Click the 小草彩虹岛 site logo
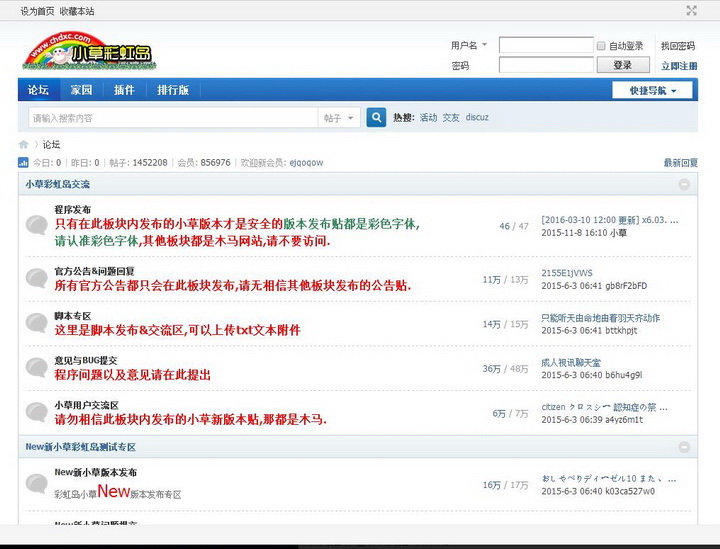The height and width of the screenshot is (549, 720). click(x=90, y=52)
